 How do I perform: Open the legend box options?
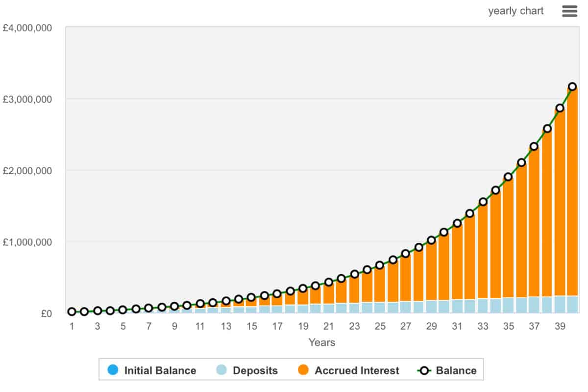[291, 370]
